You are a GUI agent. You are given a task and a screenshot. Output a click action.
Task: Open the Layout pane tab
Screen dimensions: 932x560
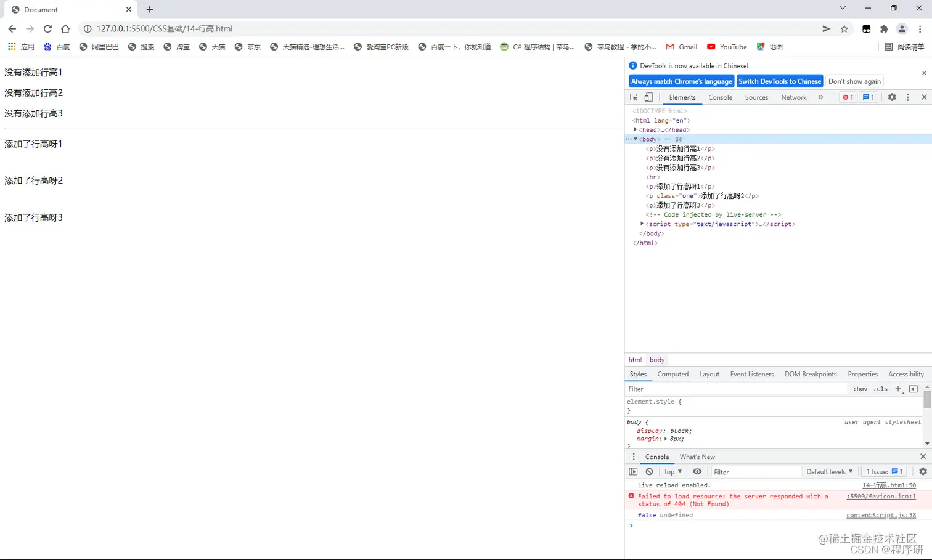point(709,374)
